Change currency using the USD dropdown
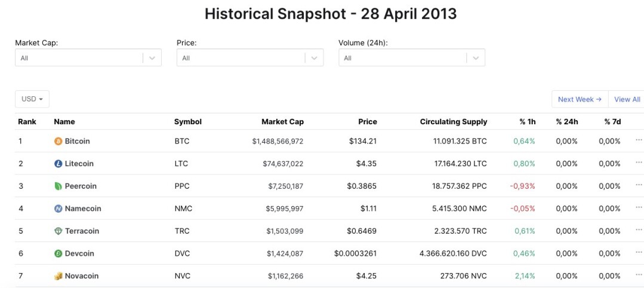Viewport: 644px width, 288px height. 32,99
